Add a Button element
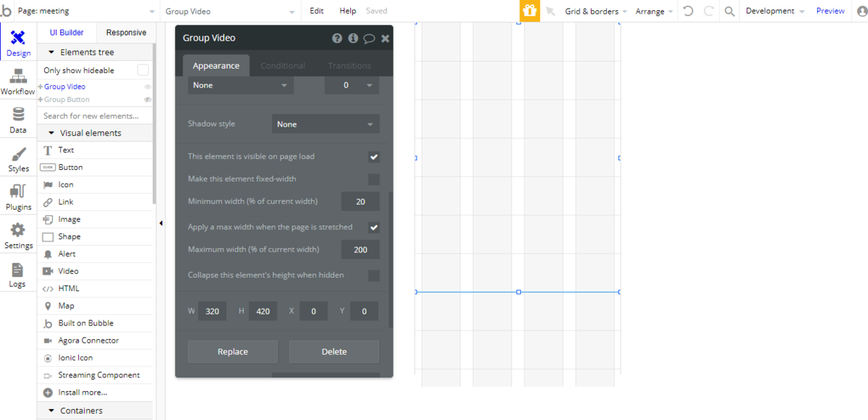This screenshot has width=868, height=420. tap(95, 168)
